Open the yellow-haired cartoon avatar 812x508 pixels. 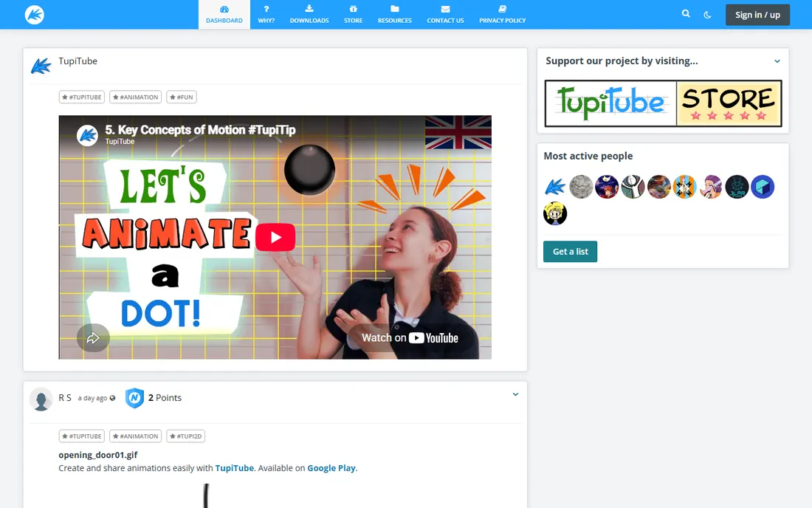[x=555, y=213]
